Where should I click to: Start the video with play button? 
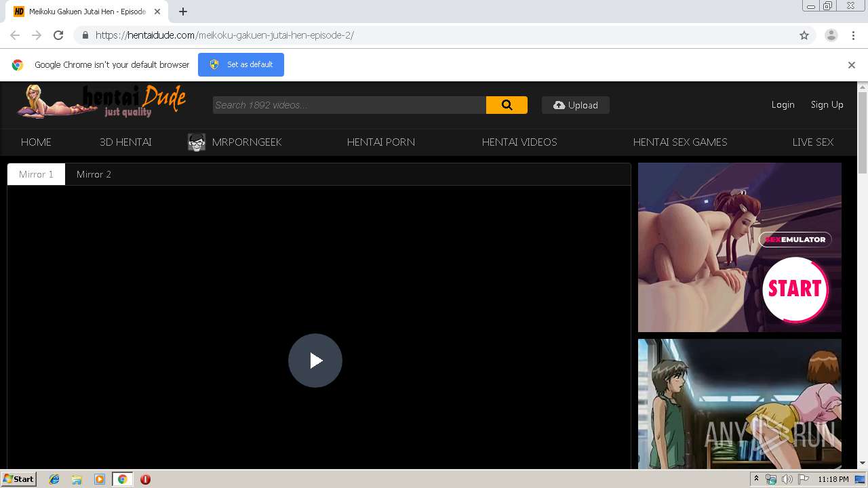pyautogui.click(x=315, y=361)
